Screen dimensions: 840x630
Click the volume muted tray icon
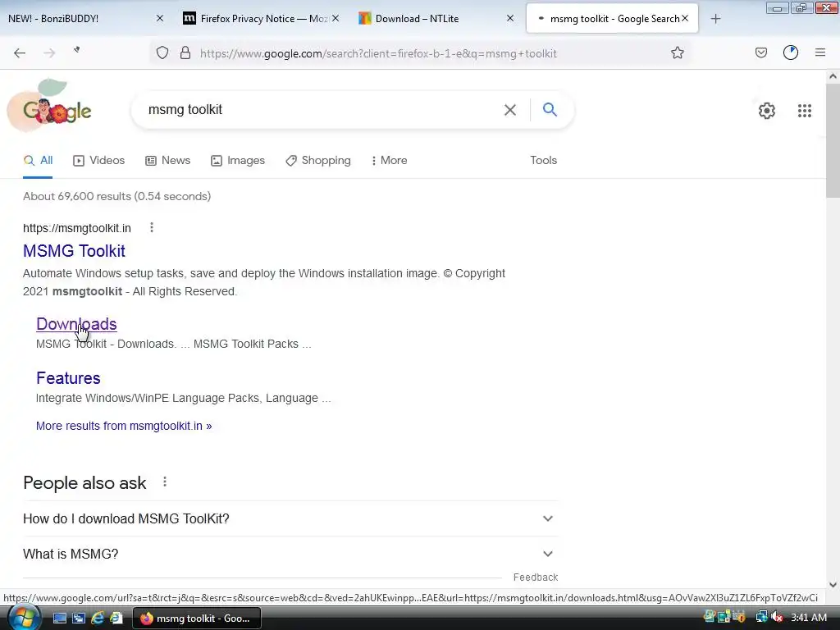pyautogui.click(x=778, y=618)
